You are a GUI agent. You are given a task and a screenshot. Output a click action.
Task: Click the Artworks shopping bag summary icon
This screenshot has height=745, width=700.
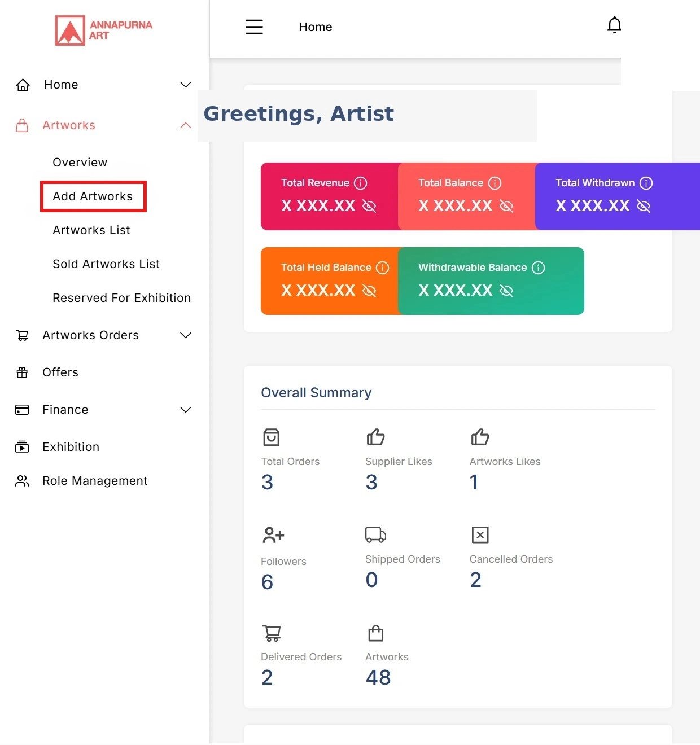pyautogui.click(x=375, y=633)
